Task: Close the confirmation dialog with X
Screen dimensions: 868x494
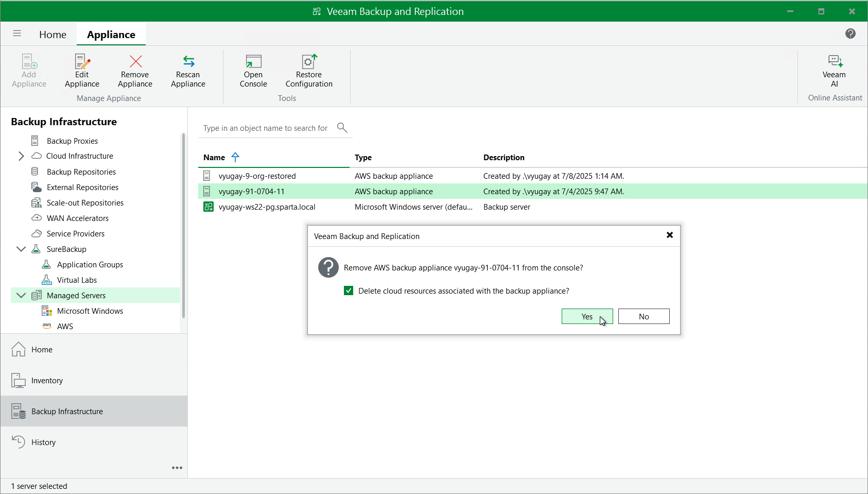Action: point(669,235)
